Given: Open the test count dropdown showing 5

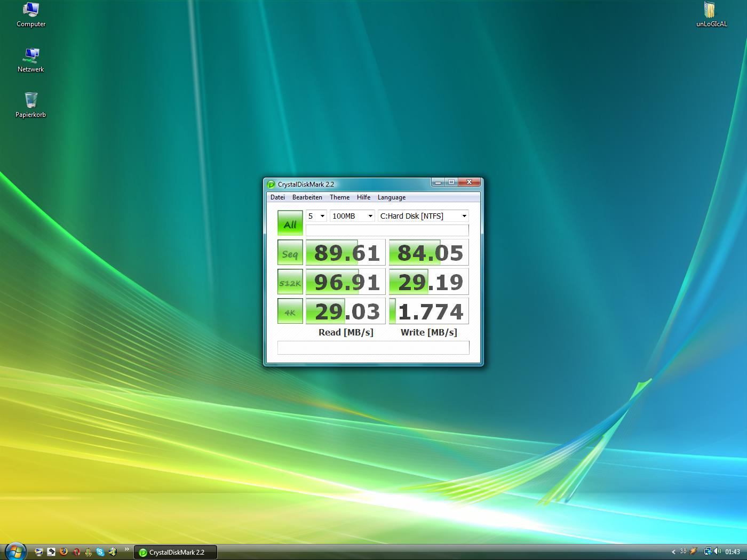Looking at the screenshot, I should point(316,216).
